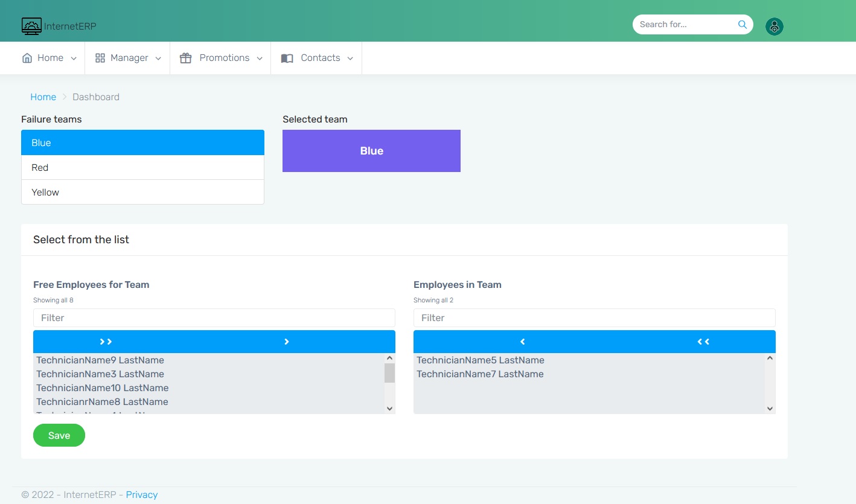
Task: Select TechnicianName10 LastName
Action: tap(209, 388)
